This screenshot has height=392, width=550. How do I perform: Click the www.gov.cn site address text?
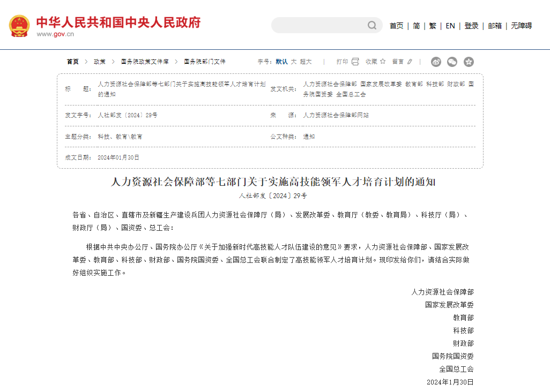click(x=55, y=34)
